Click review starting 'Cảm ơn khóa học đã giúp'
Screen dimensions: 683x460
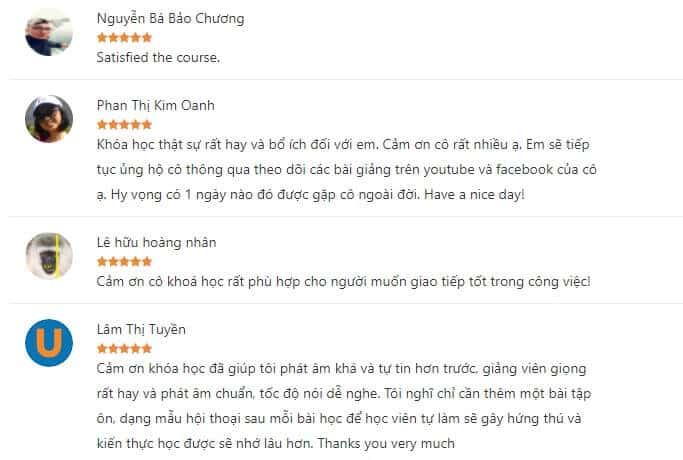point(342,369)
